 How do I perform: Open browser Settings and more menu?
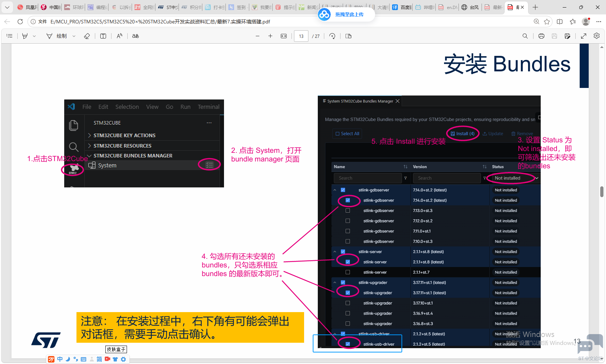[599, 22]
